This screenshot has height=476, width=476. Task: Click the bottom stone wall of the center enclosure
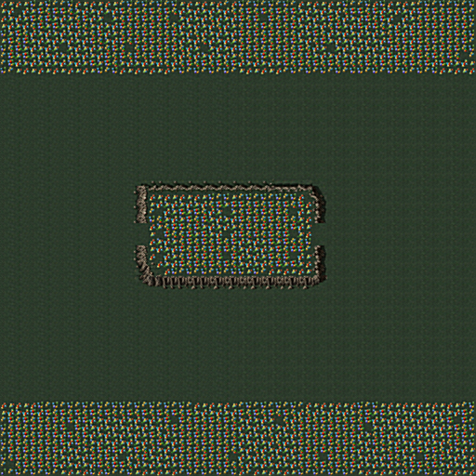click(x=232, y=282)
